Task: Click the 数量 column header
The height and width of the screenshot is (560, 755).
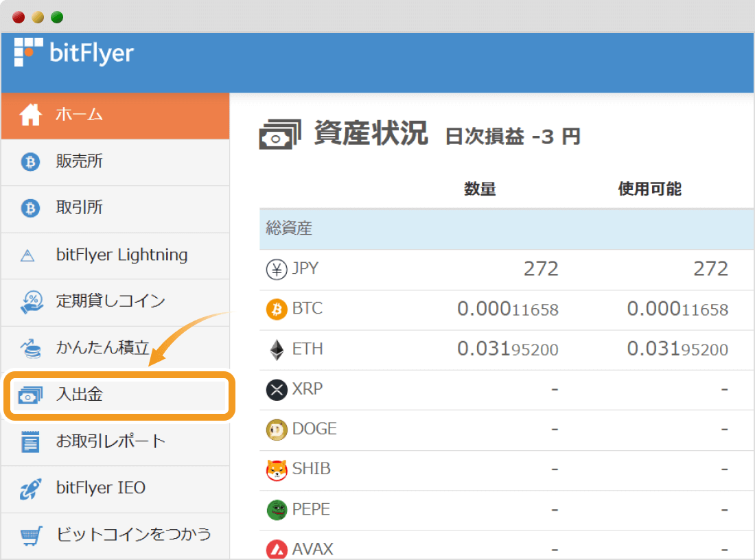Action: 480,189
